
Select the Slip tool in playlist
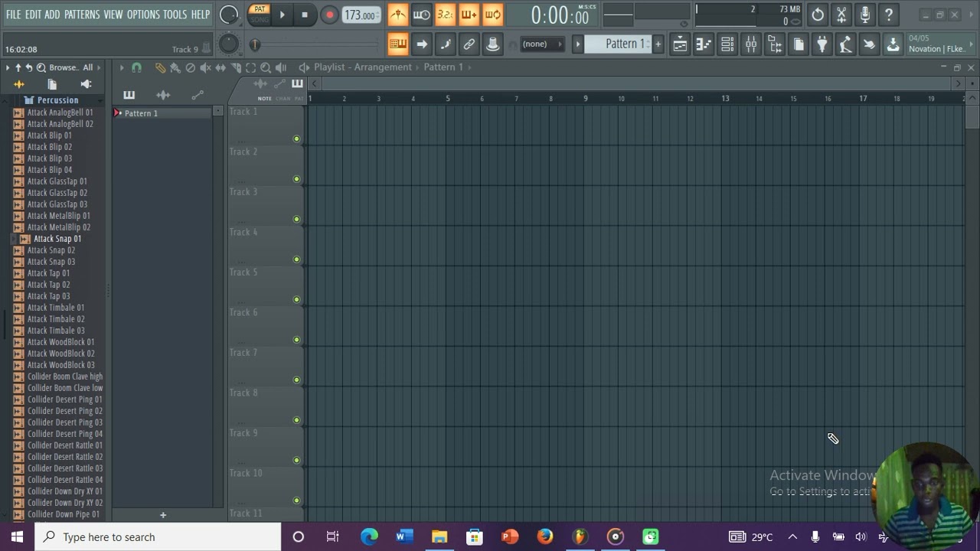point(220,67)
